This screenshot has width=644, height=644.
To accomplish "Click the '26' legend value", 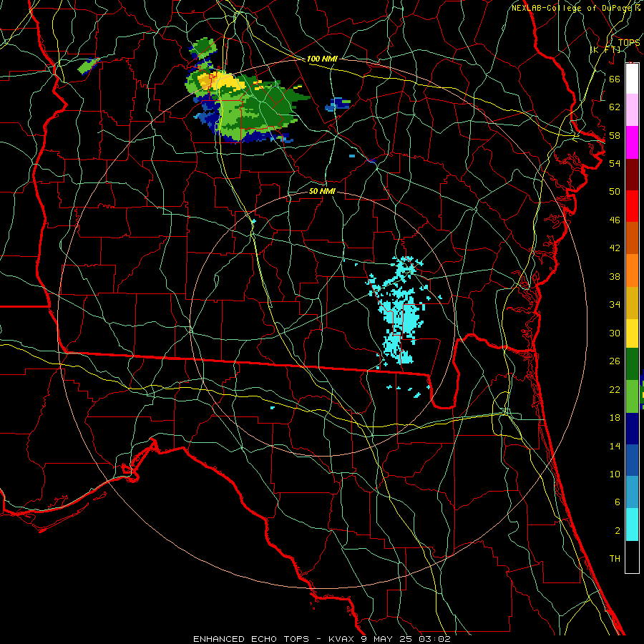I will [x=615, y=361].
